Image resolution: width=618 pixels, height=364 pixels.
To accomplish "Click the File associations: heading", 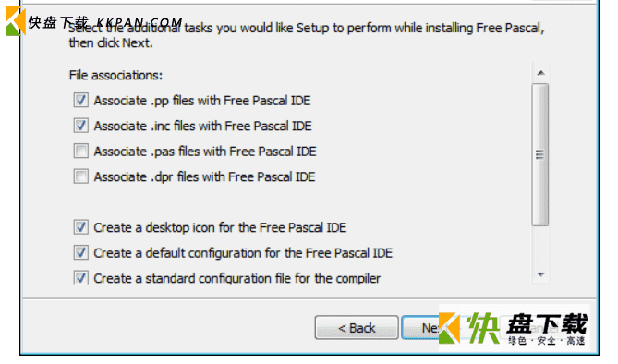I will [x=115, y=75].
